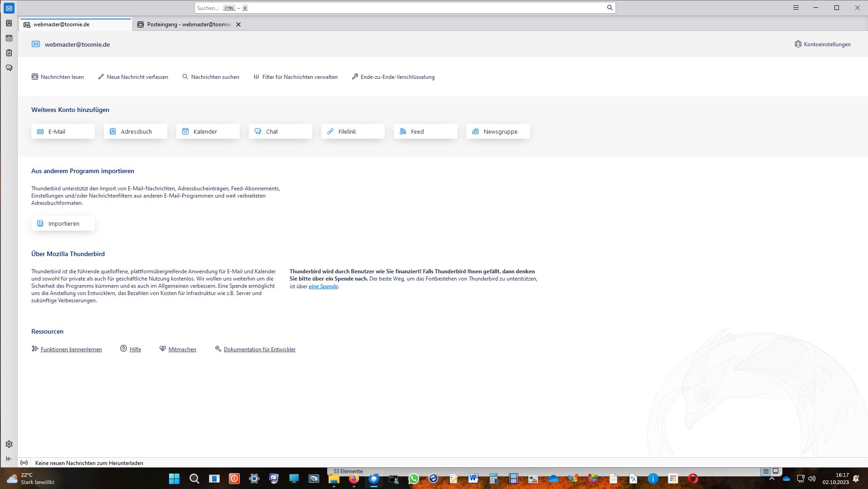
Task: Open the volume control in system tray
Action: point(812,479)
